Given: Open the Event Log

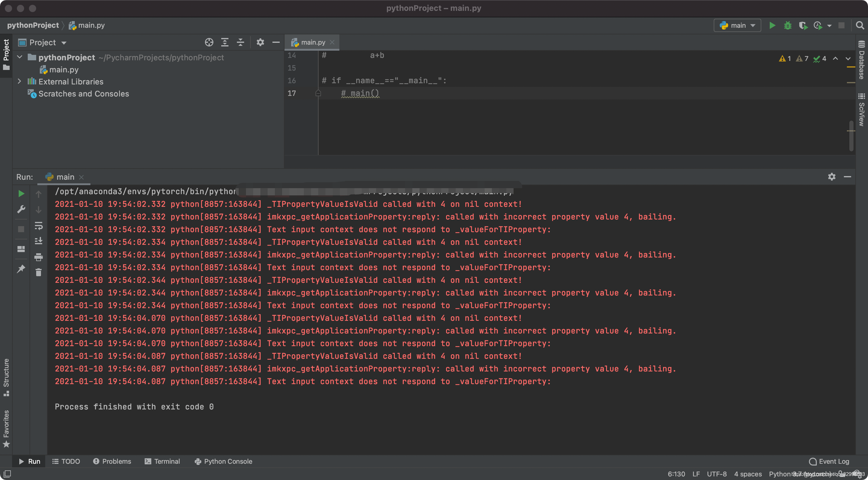Looking at the screenshot, I should [829, 461].
